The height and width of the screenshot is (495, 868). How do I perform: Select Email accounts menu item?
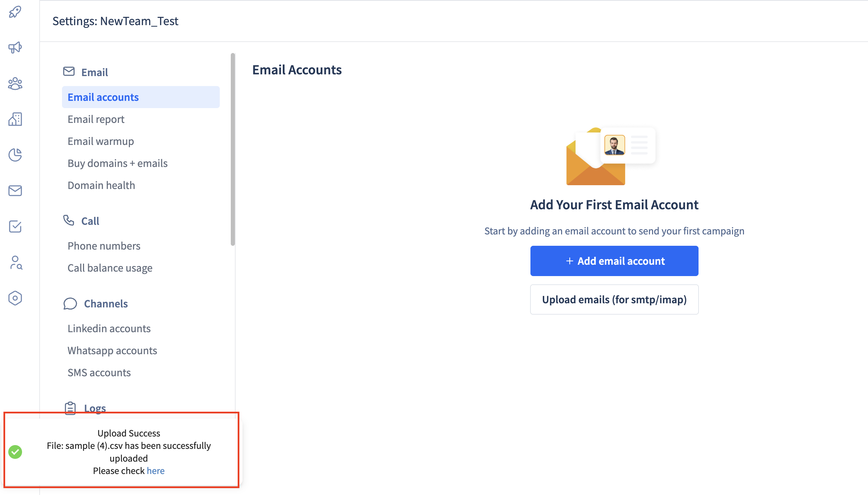pyautogui.click(x=103, y=97)
